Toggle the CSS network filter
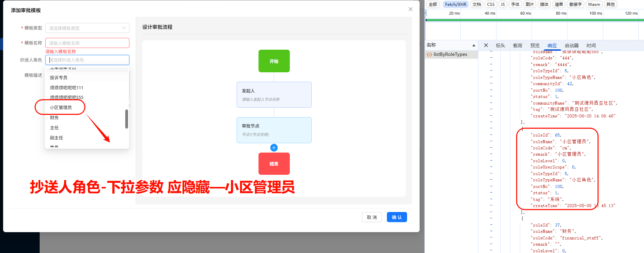Screen dimensions: 644x253 click(x=491, y=4)
